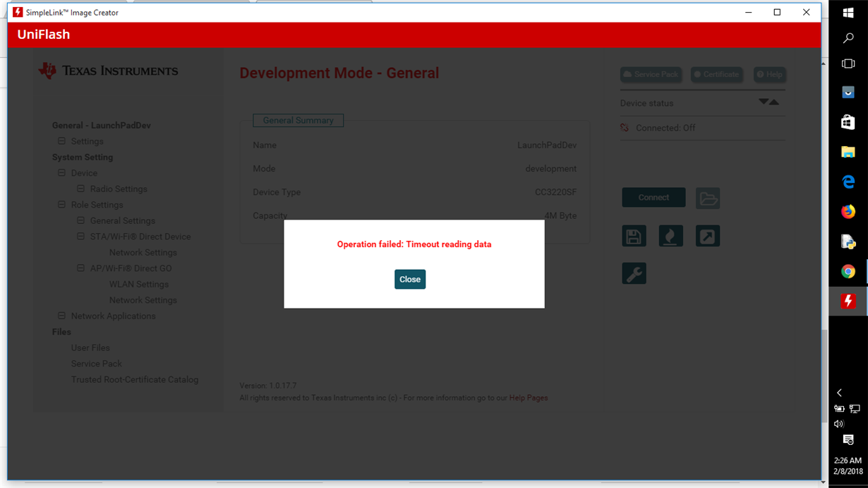This screenshot has height=488, width=868.
Task: Open Trusted Root-Certificate Catalog
Action: pyautogui.click(x=135, y=380)
